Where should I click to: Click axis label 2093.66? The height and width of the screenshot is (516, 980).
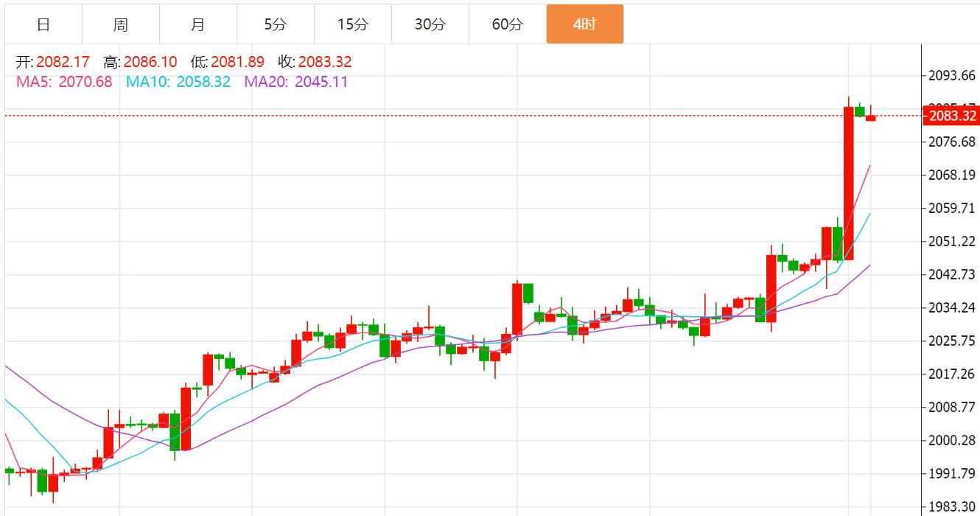(x=952, y=76)
